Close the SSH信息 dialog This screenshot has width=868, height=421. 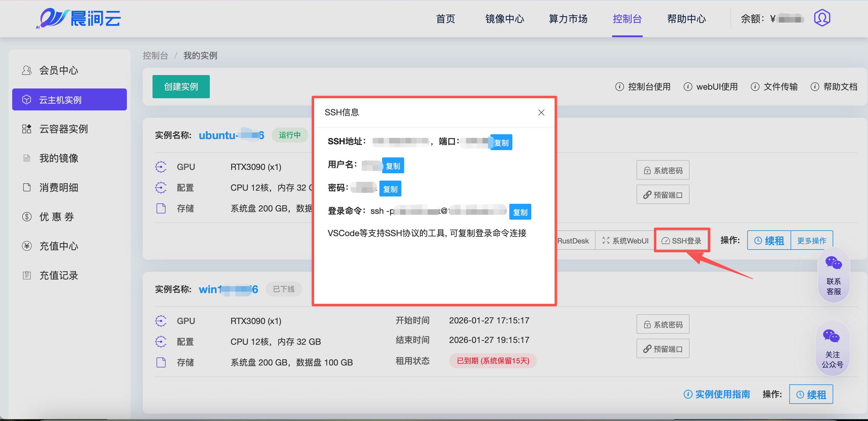[x=541, y=113]
